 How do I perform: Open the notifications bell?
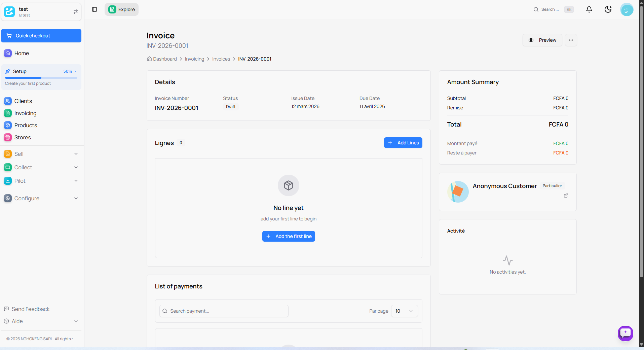589,9
